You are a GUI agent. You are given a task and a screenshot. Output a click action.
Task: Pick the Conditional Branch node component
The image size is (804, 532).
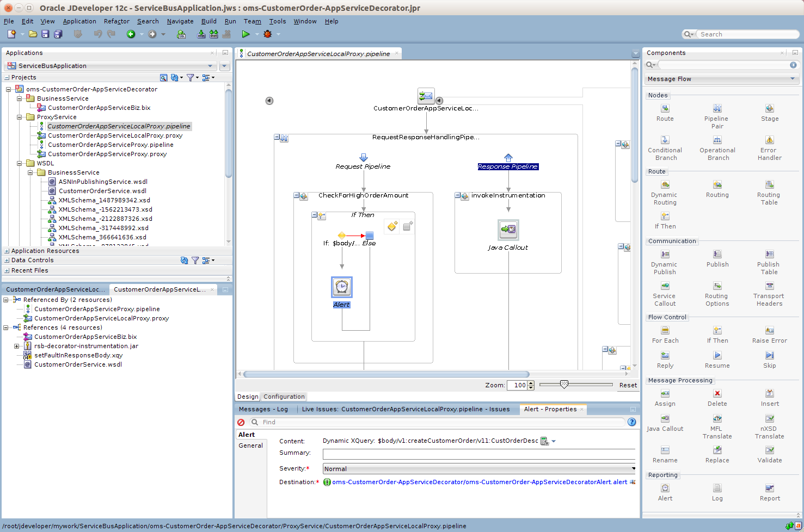(665, 148)
